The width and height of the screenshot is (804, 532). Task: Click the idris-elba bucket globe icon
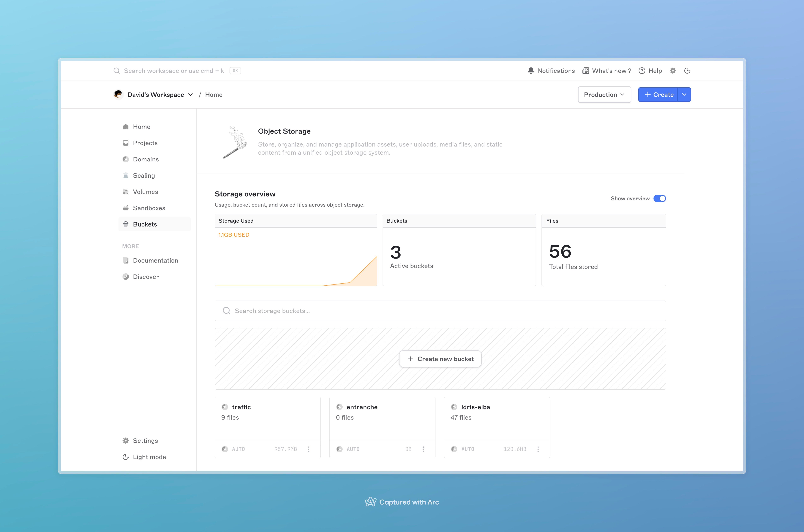[454, 407]
